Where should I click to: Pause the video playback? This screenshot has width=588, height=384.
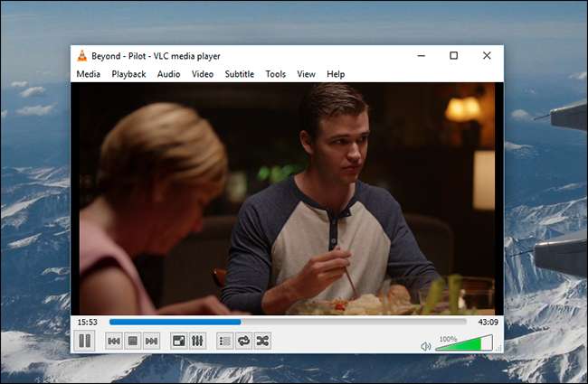coord(84,341)
